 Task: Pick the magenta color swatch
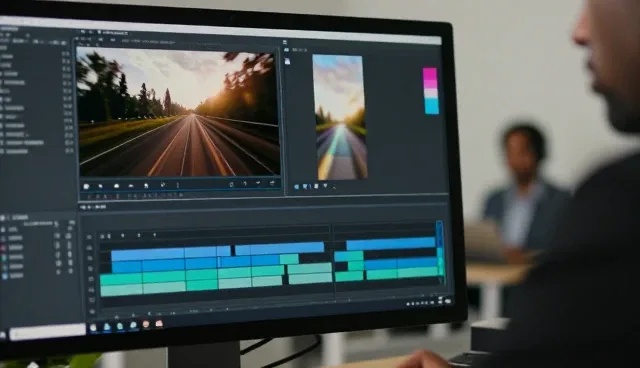coord(430,74)
